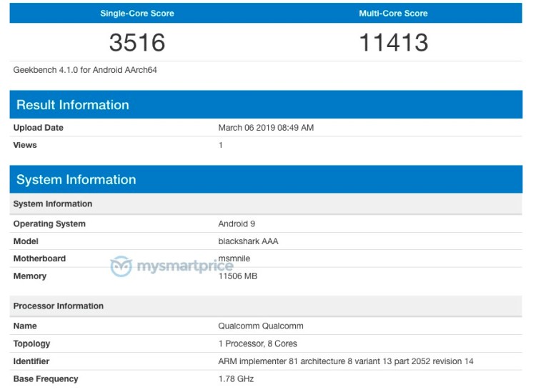
Task: Click the multi-core score value 11413
Action: tap(394, 43)
